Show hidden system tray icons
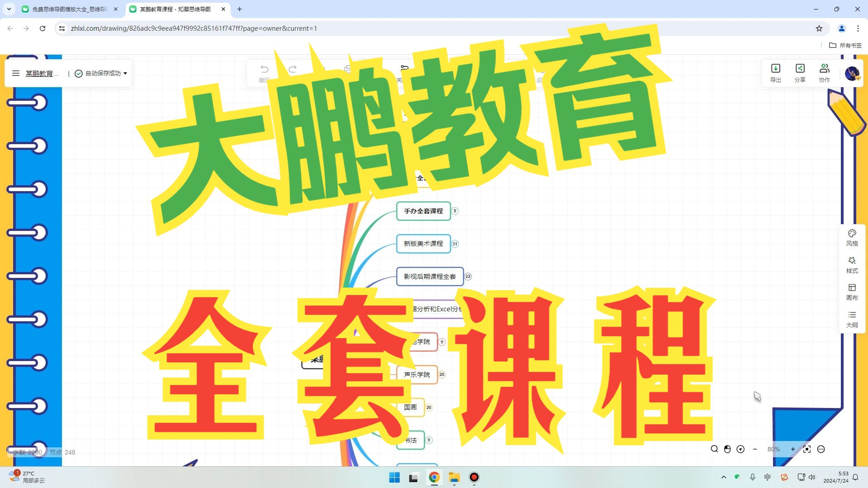The height and width of the screenshot is (488, 868). 724,477
